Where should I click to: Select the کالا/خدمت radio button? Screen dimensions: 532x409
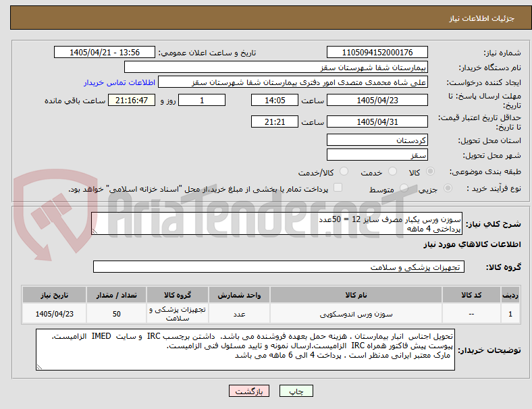pyautogui.click(x=344, y=171)
